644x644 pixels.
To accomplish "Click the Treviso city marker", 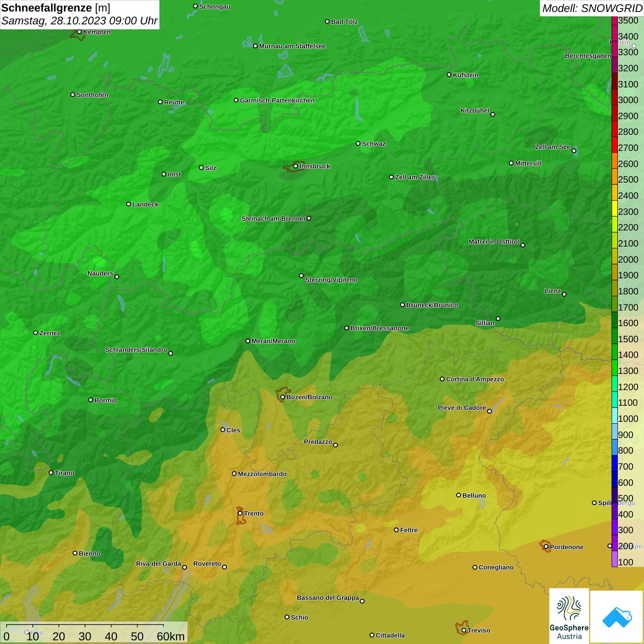I will coord(464,630).
